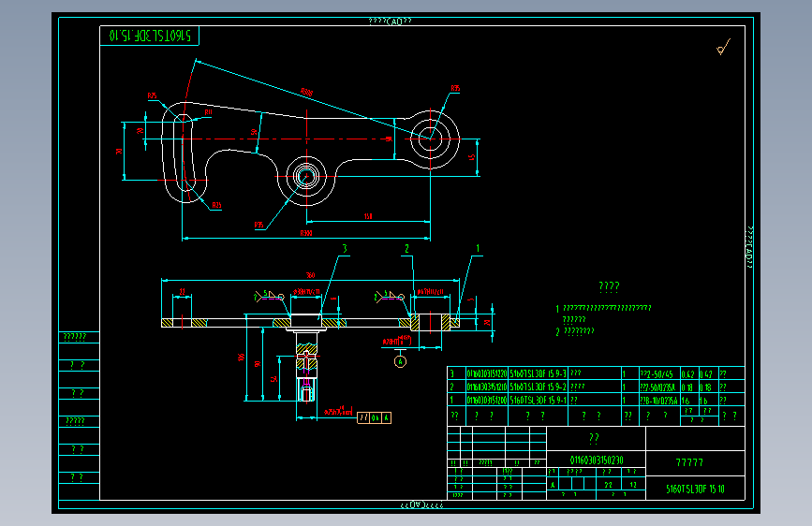Click the 380 overall length dimension
812x526 pixels.
[310, 275]
